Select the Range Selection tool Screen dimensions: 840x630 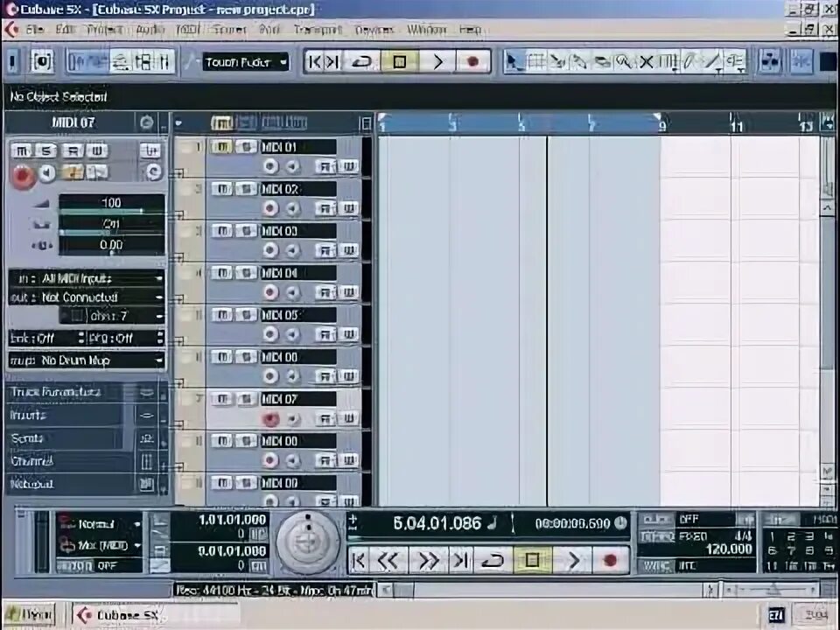[x=535, y=62]
